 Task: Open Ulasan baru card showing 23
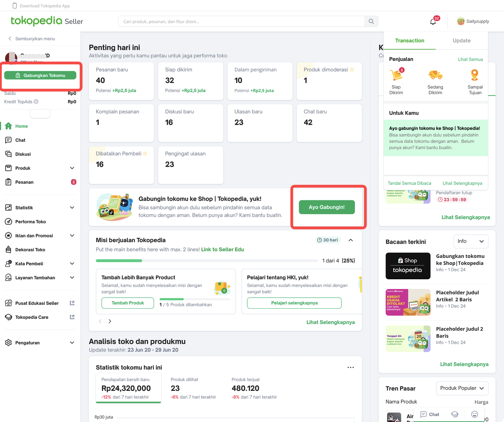pos(260,123)
